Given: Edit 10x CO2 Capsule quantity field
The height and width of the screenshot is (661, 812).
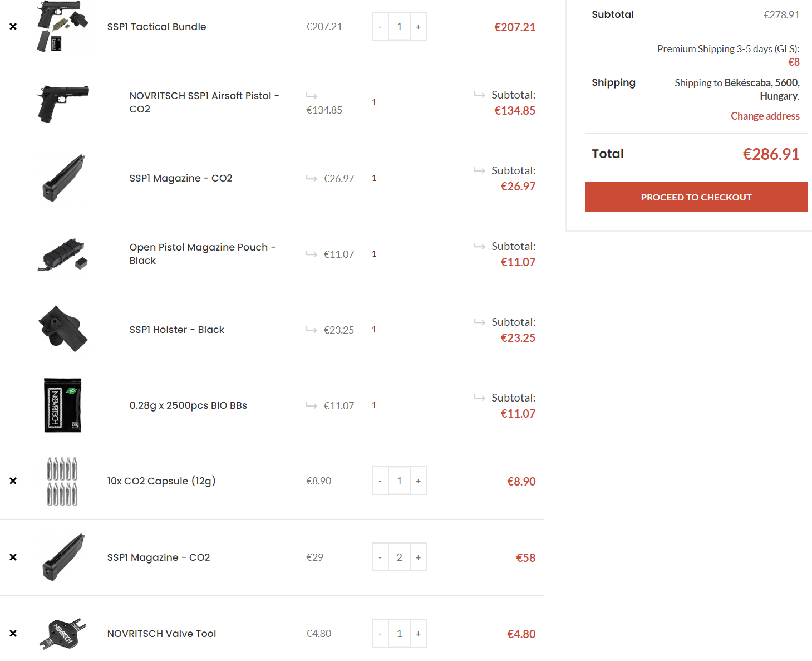Looking at the screenshot, I should pyautogui.click(x=400, y=481).
